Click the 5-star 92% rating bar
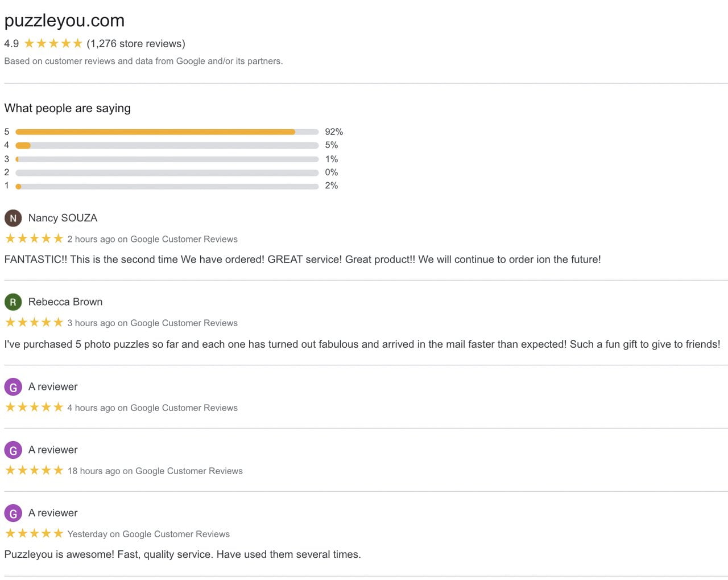The width and height of the screenshot is (728, 580). (167, 132)
